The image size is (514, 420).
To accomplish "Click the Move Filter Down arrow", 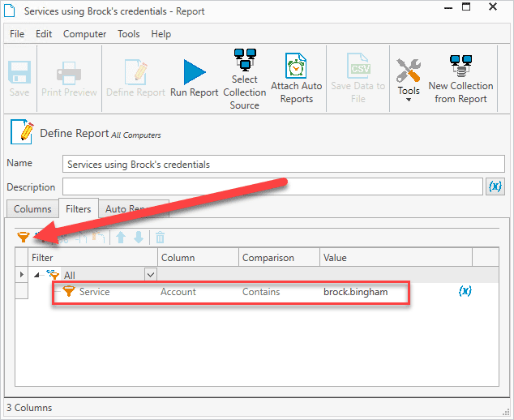I will tap(139, 237).
